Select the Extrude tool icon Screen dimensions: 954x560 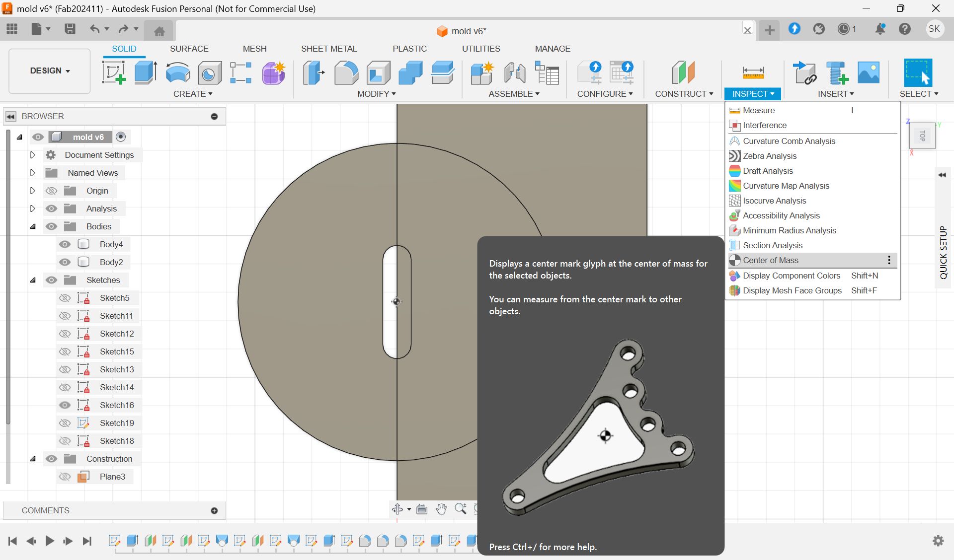[x=146, y=72]
